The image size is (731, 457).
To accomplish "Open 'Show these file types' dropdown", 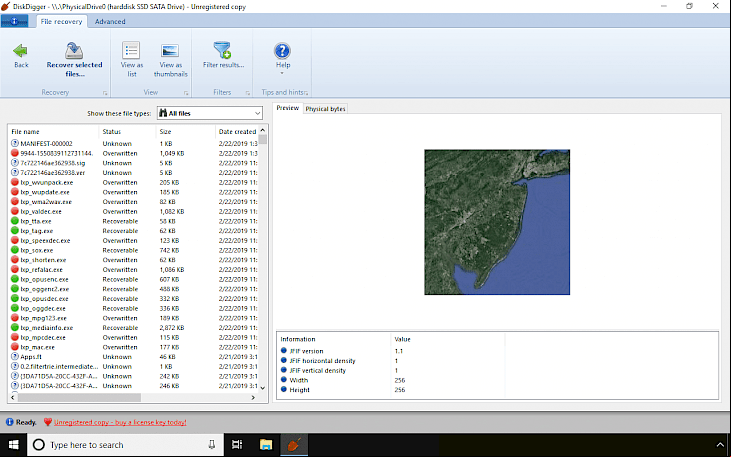I will [x=210, y=113].
